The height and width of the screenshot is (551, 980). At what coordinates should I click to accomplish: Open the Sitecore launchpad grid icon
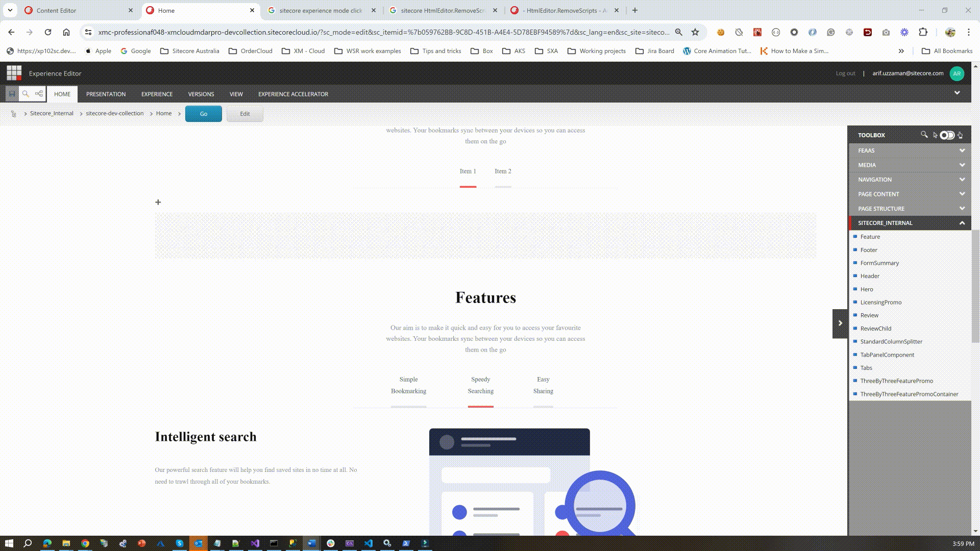coord(13,73)
